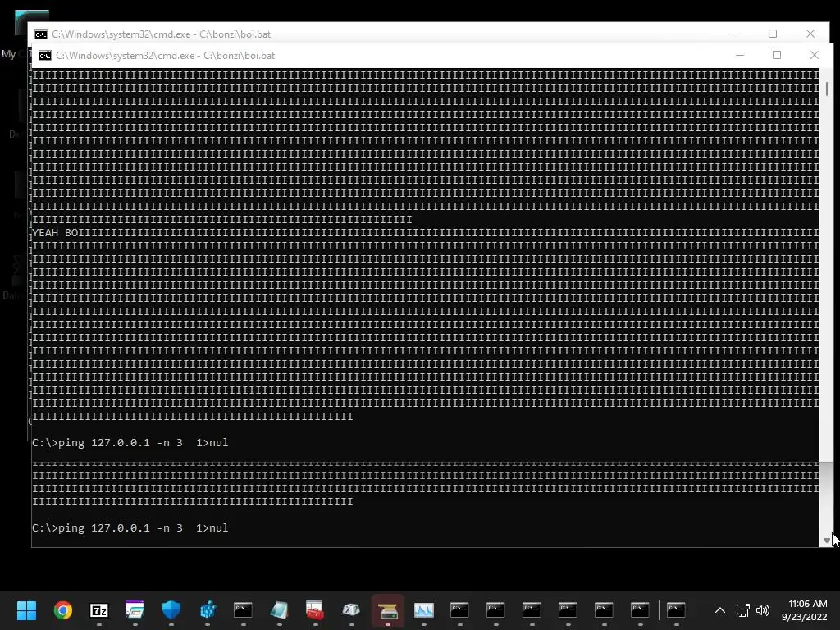Viewport: 840px width, 630px height.
Task: Click the last ping 127.0.0.1 command line
Action: point(130,527)
